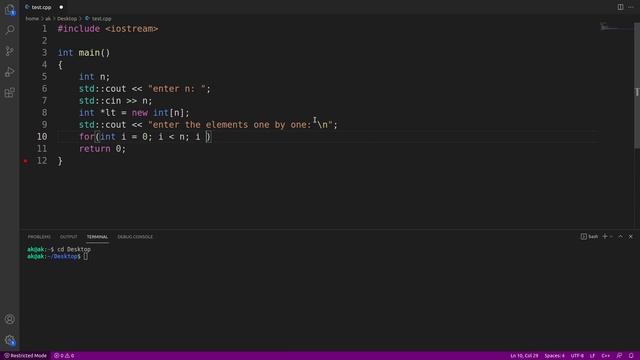Open the Manage gear icon
Screen dimensions: 640x360
tap(10, 340)
